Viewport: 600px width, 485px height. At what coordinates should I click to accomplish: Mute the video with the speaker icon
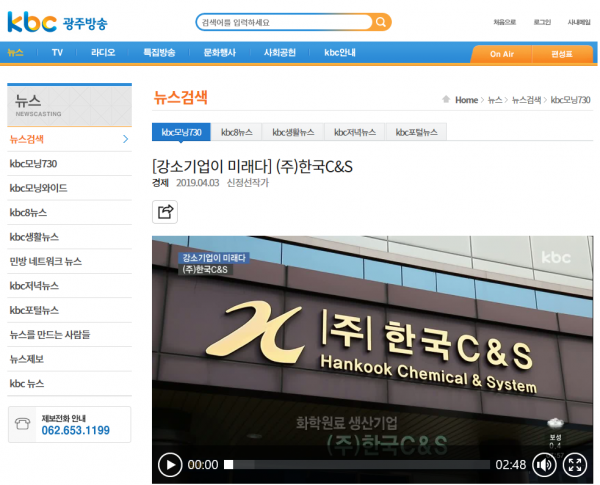coord(544,465)
